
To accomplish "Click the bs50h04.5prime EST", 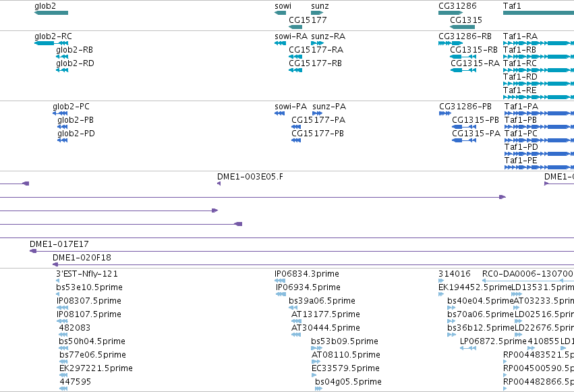I will 92,342.
